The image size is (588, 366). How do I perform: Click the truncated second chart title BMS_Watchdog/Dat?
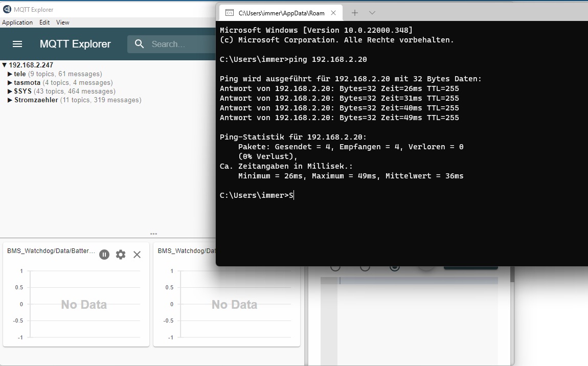pyautogui.click(x=187, y=250)
